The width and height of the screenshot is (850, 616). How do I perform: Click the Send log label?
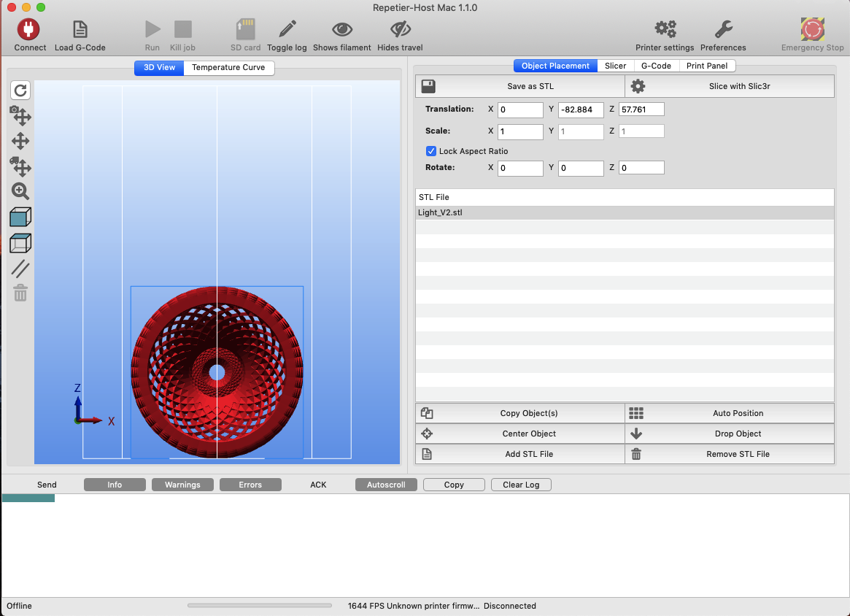click(47, 485)
